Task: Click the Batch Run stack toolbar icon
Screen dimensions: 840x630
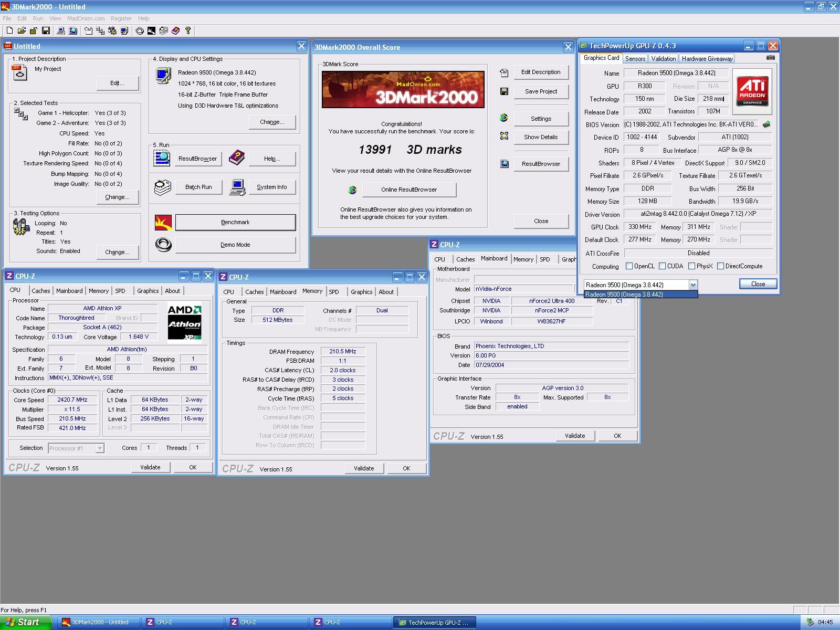Action: pos(163,31)
